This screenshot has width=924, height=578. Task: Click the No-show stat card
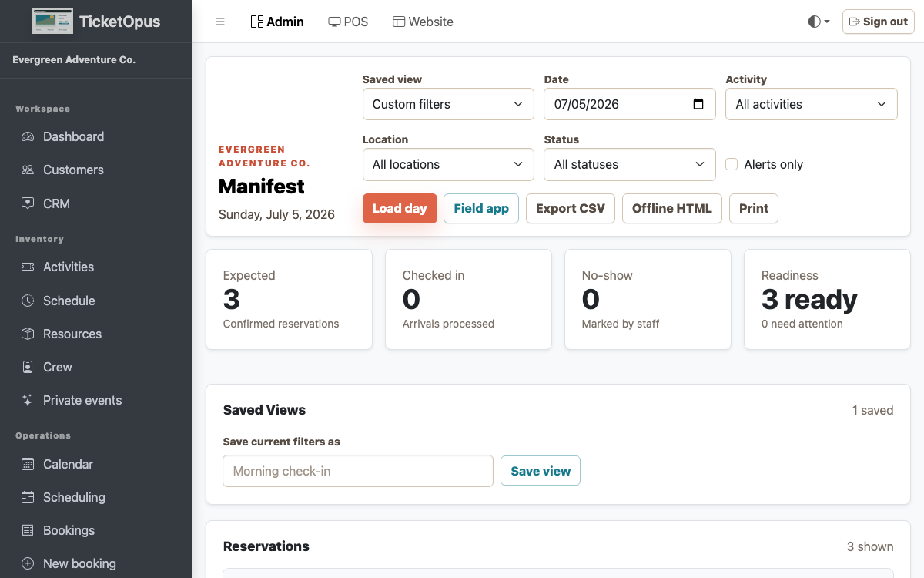tap(648, 299)
